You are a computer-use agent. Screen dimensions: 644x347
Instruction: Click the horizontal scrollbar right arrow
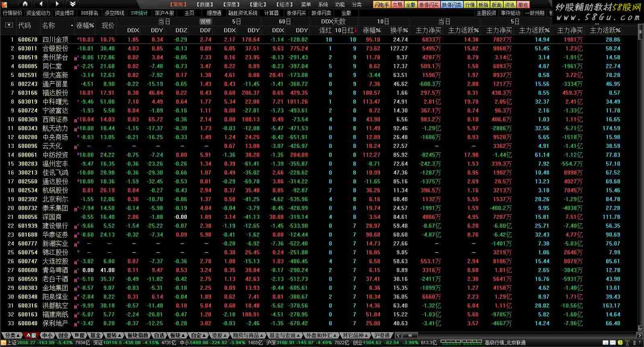[639, 335]
